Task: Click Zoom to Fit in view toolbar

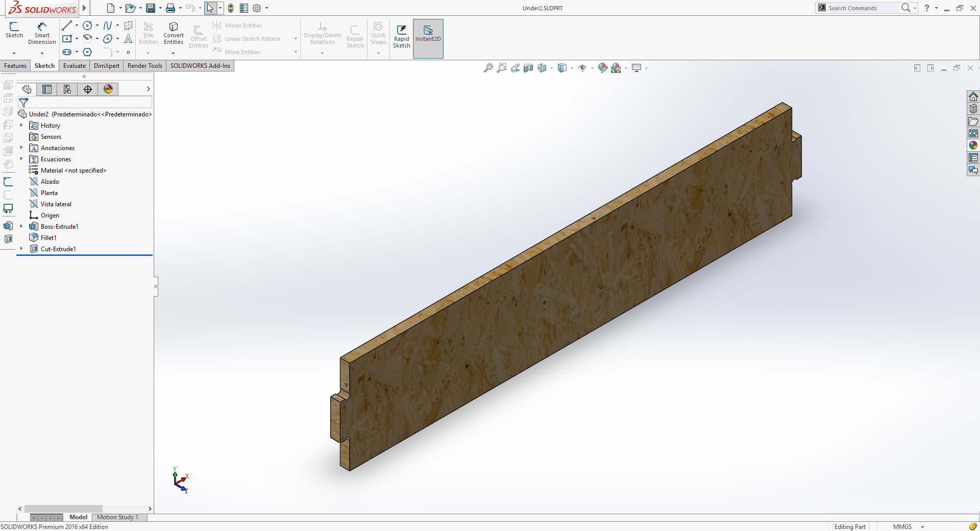Action: pos(488,68)
